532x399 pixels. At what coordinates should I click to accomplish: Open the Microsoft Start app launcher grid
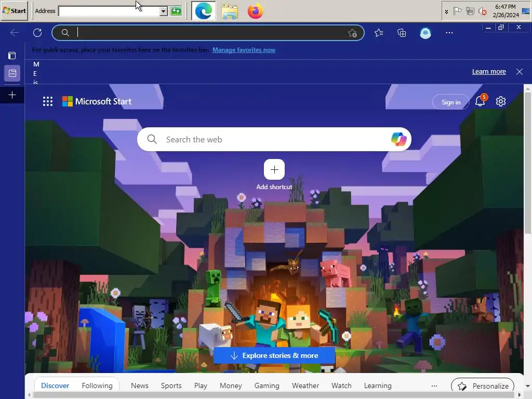(x=48, y=101)
